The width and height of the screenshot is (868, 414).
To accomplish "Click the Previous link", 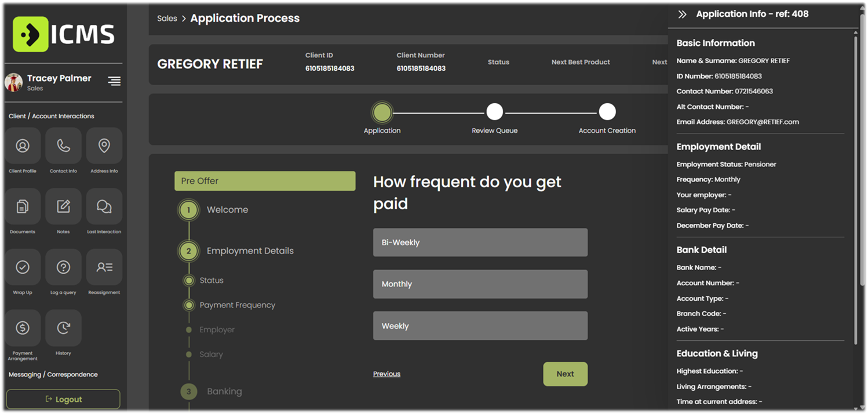I will coord(386,374).
